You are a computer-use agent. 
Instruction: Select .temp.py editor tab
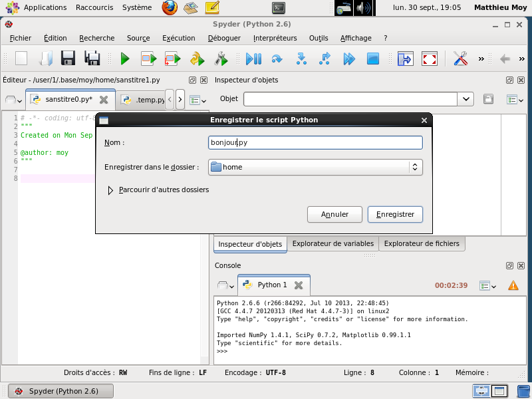coord(142,100)
